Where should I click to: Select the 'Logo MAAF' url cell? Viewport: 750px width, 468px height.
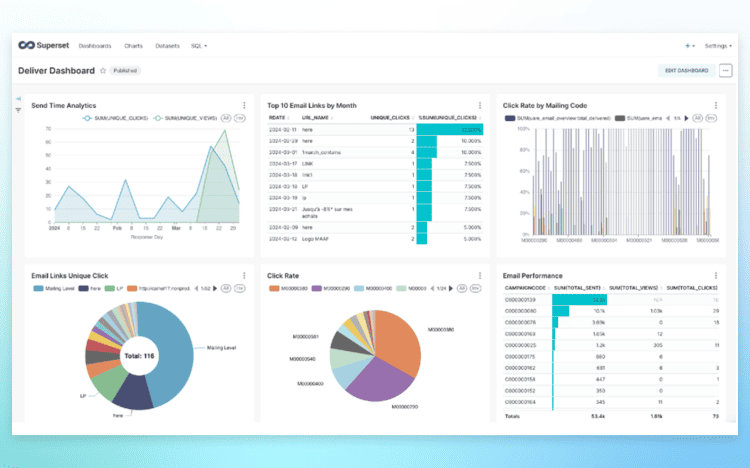(315, 239)
